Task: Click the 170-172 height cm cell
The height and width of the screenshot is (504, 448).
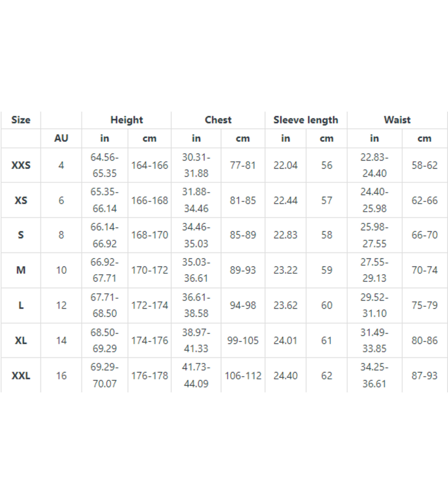Action: point(150,270)
